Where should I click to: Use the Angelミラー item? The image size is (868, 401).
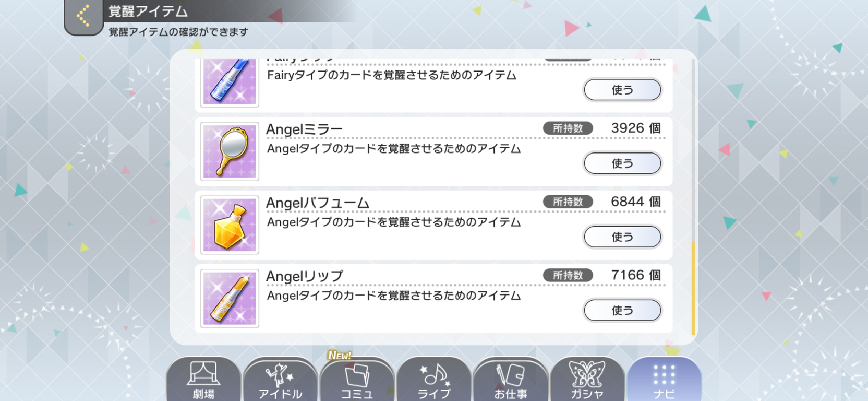pos(622,163)
